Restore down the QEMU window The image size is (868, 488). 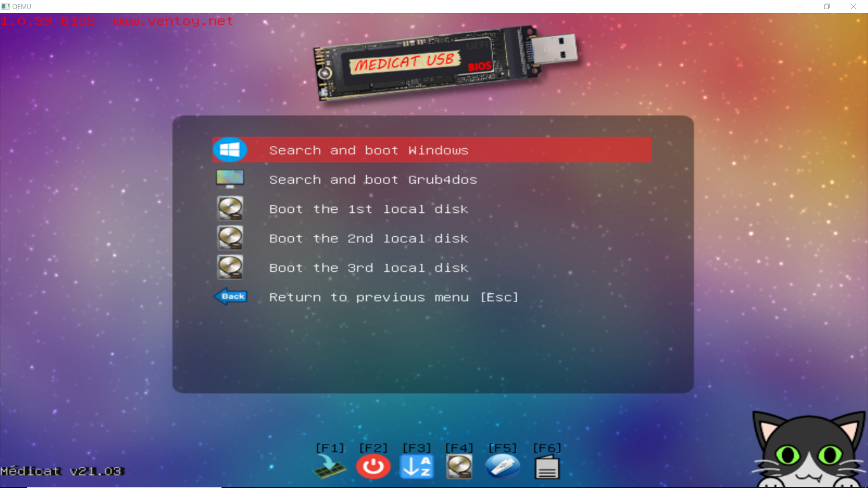827,6
